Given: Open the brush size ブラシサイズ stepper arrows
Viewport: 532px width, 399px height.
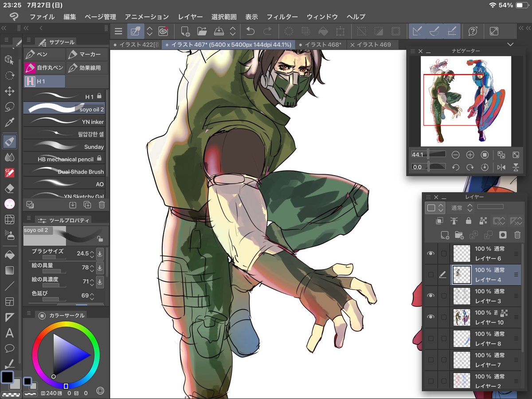Looking at the screenshot, I should (92, 254).
